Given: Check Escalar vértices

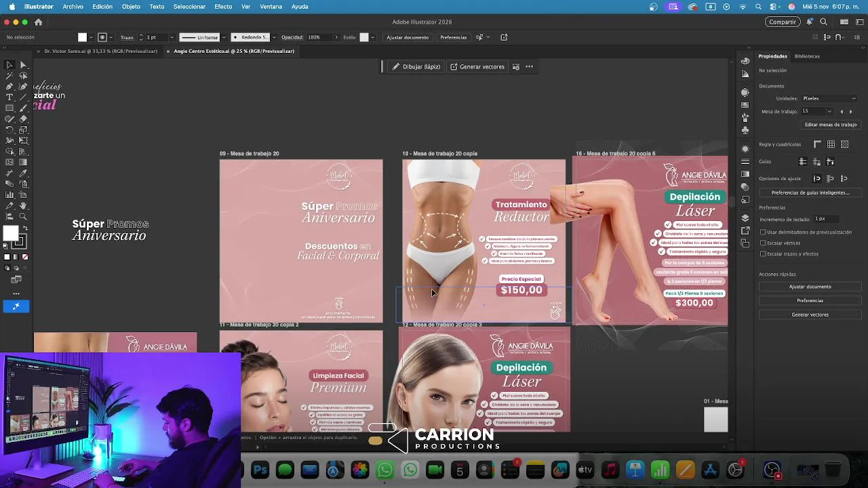Looking at the screenshot, I should click(763, 243).
